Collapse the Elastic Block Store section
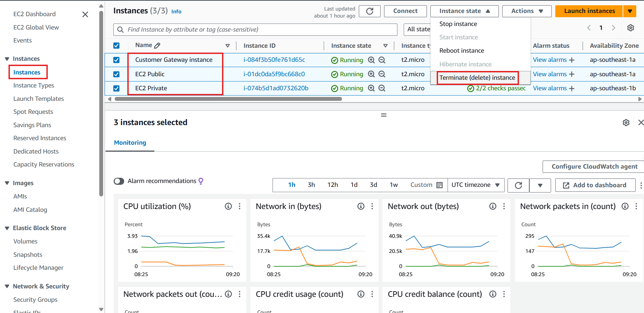The width and height of the screenshot is (644, 313). pos(7,228)
